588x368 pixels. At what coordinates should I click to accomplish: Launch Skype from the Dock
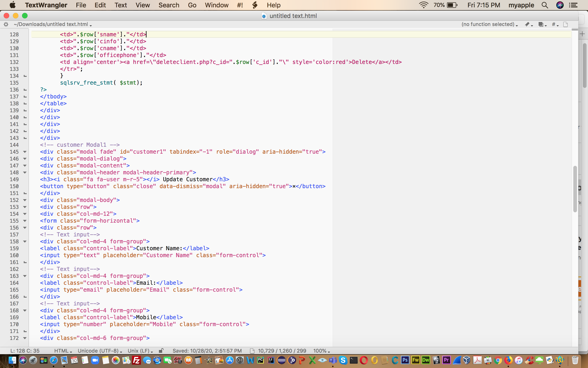coord(343,360)
